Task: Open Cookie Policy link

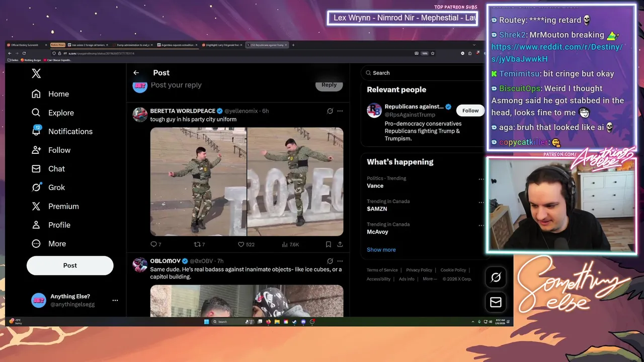Action: [x=453, y=270]
